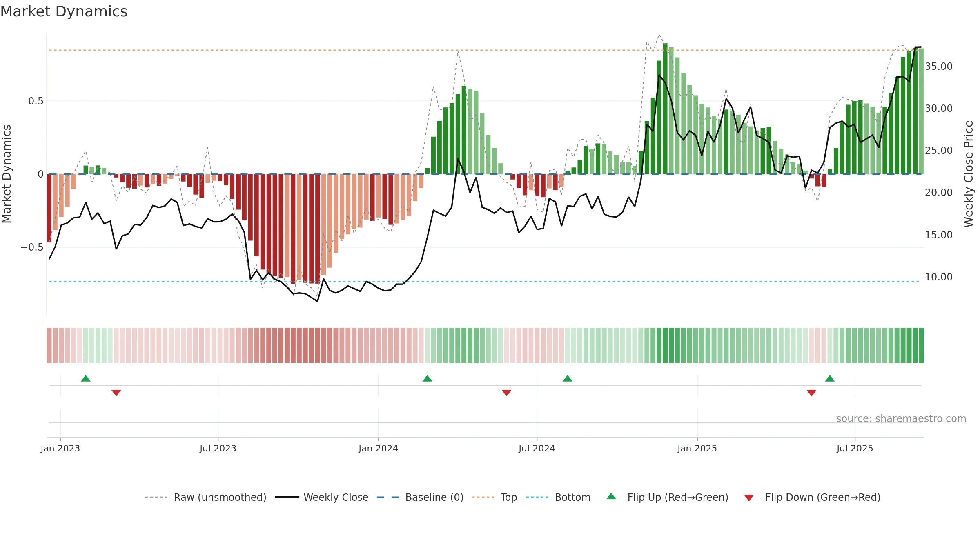
Task: Toggle Flip Down (Green→Red) legend entry
Action: [812, 497]
